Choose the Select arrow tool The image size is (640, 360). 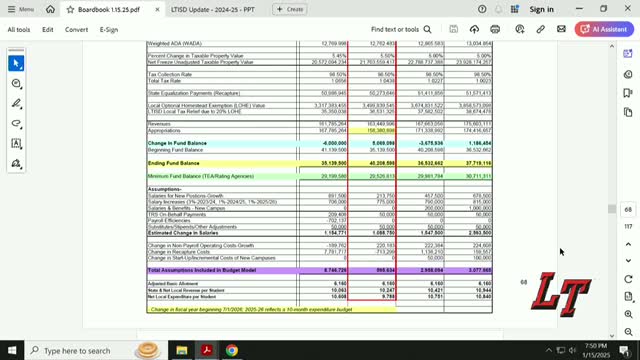[16, 64]
